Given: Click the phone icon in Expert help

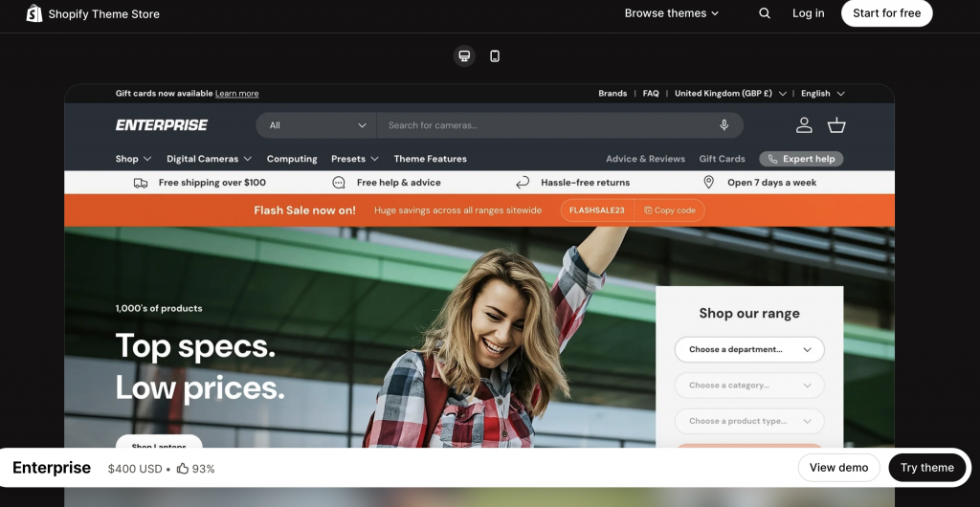Looking at the screenshot, I should pyautogui.click(x=772, y=159).
